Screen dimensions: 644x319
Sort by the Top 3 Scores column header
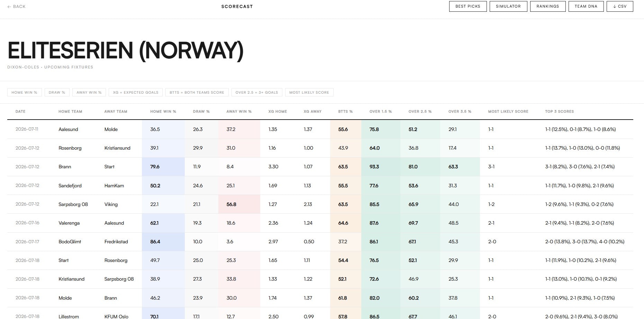tap(560, 111)
